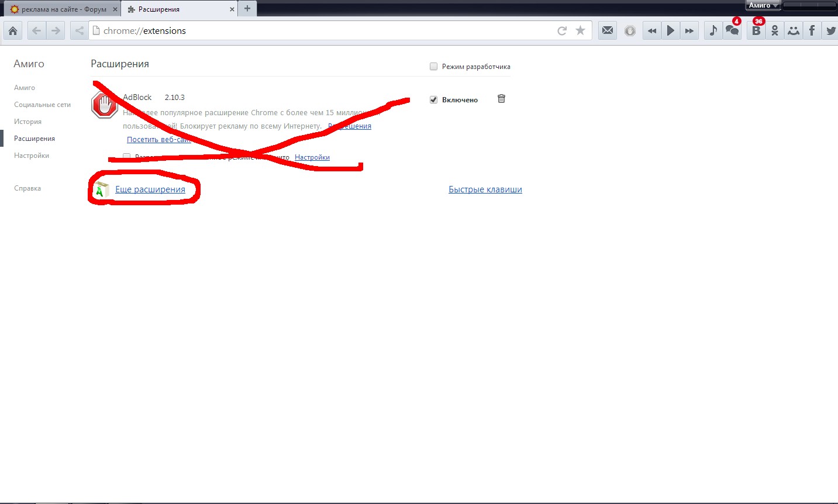Delete AdBlock with the trash can icon
838x504 pixels.
[x=501, y=99]
